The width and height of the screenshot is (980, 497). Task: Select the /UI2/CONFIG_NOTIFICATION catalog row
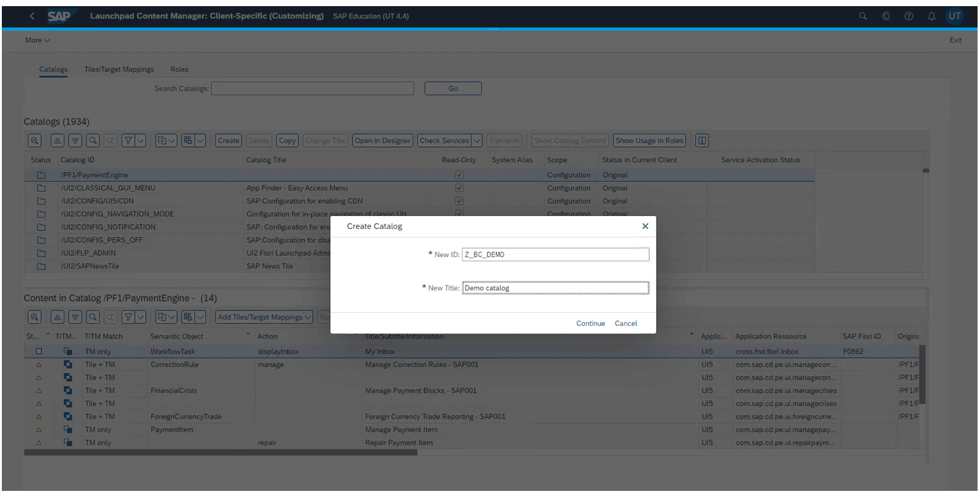tap(420, 227)
